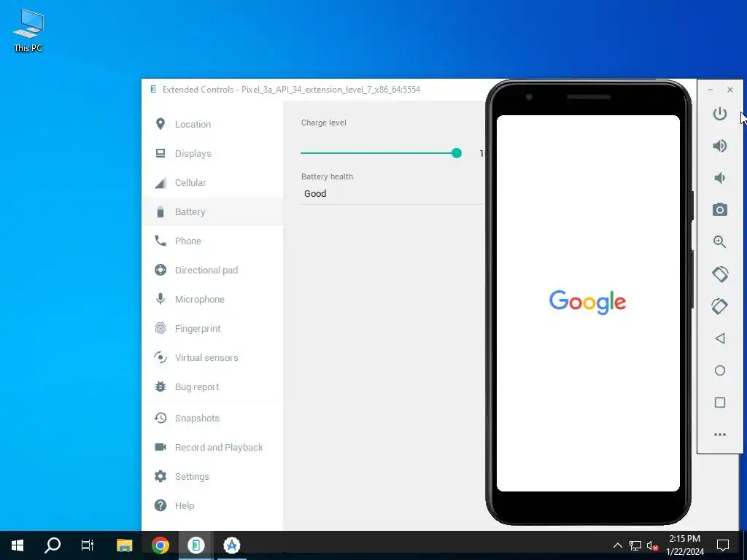Click the emulator volume down icon

coord(719,178)
